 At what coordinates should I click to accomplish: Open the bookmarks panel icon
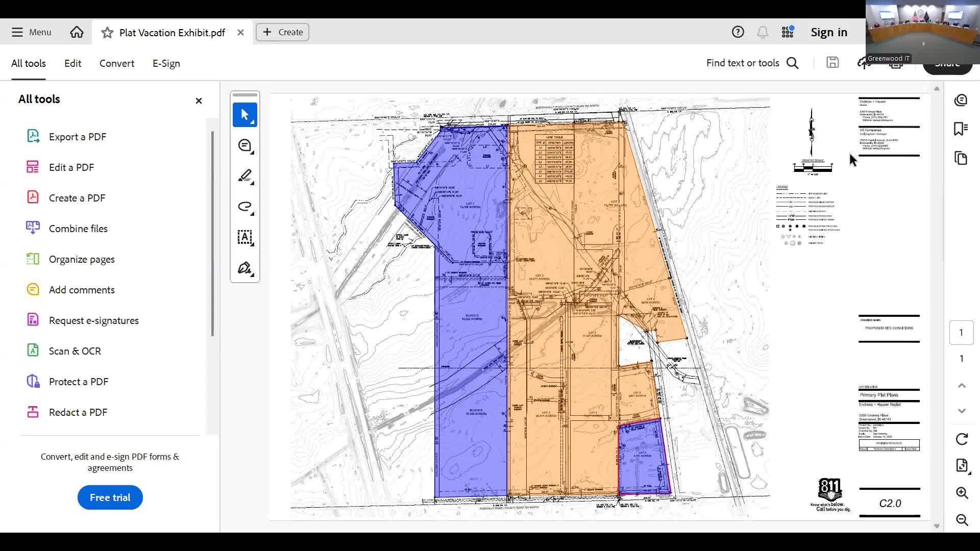pos(961,129)
